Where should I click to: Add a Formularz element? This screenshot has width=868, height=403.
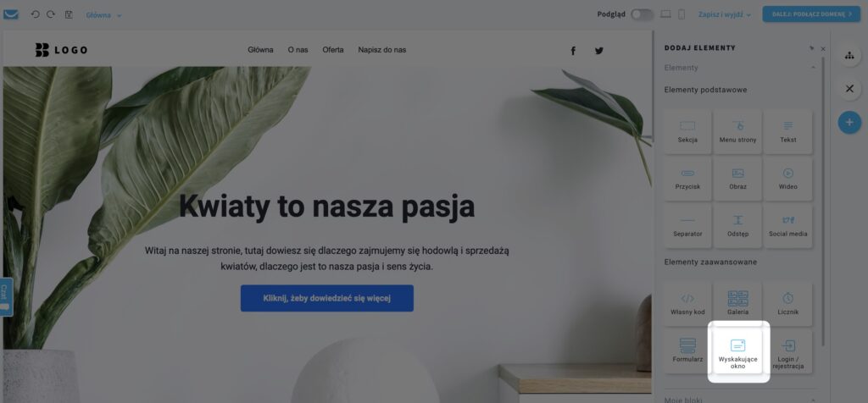(x=687, y=351)
